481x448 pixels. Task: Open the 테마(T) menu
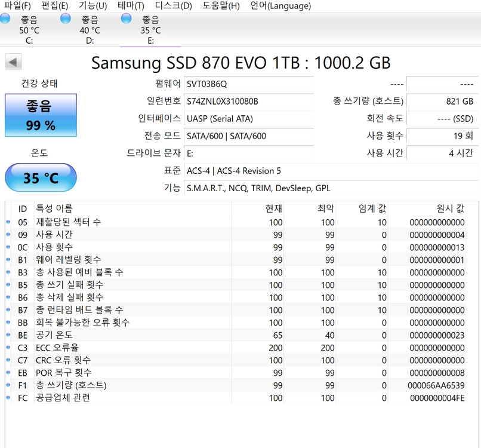[131, 6]
